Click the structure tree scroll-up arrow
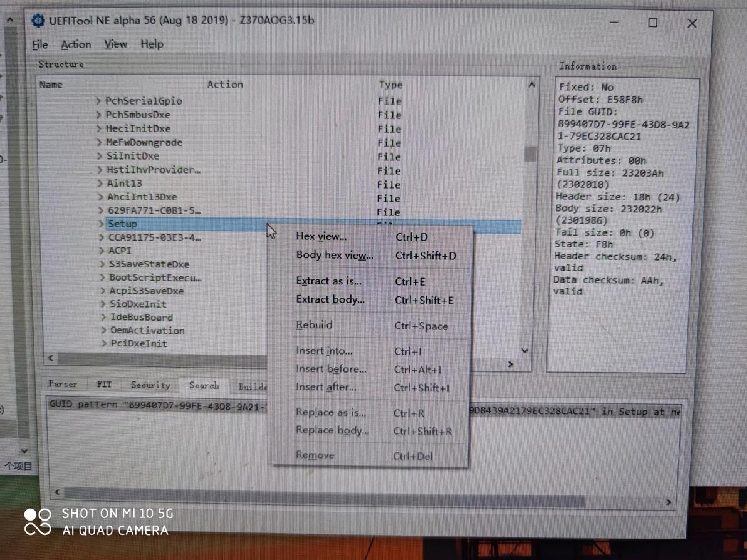Screen dimensions: 747x560 pyautogui.click(x=531, y=85)
